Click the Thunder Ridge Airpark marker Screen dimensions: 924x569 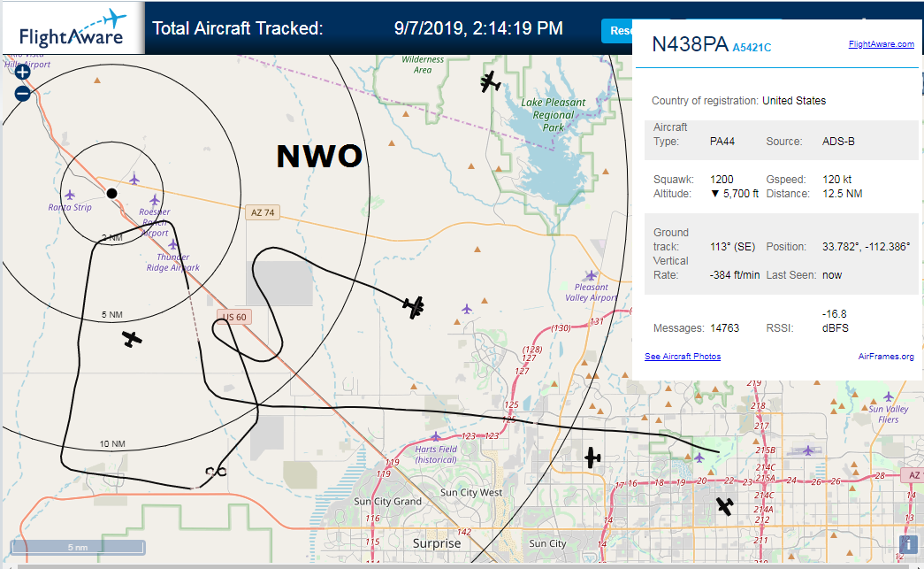(172, 244)
